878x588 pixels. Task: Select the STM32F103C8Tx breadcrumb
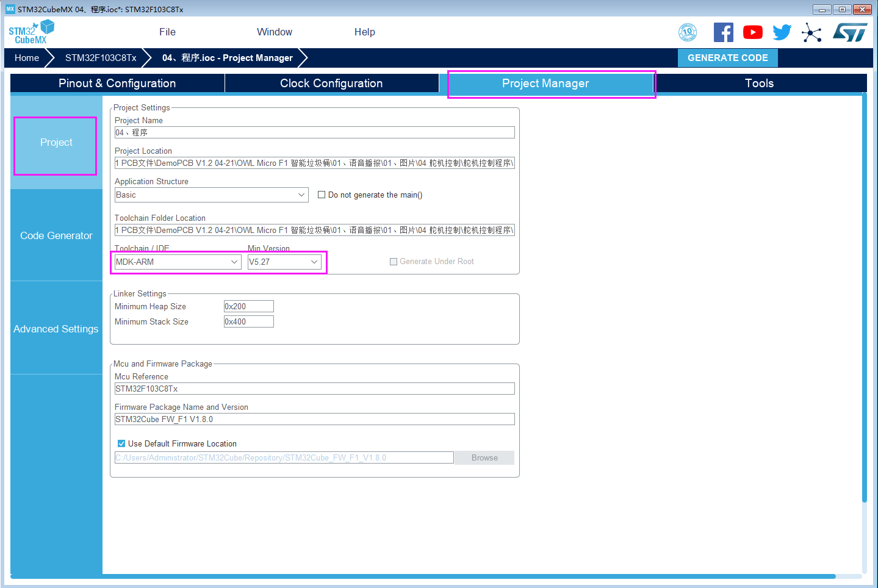tap(101, 58)
